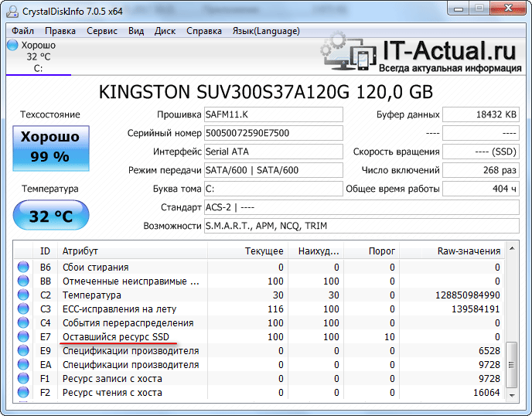Click the status circle for E9 row
The image size is (532, 416).
tap(23, 350)
